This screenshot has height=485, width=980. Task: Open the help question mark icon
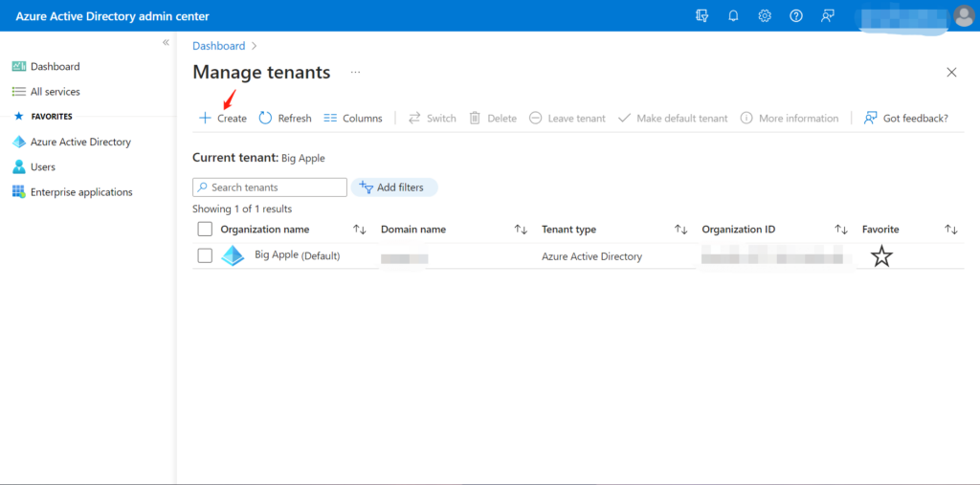coord(795,16)
